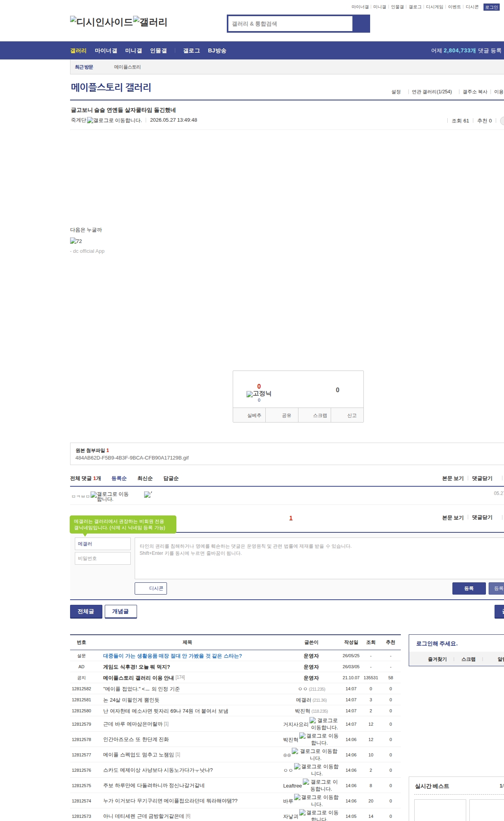Viewport: 504px width, 821px height.
Task: Sort comments by 등록순
Action: pyautogui.click(x=119, y=478)
